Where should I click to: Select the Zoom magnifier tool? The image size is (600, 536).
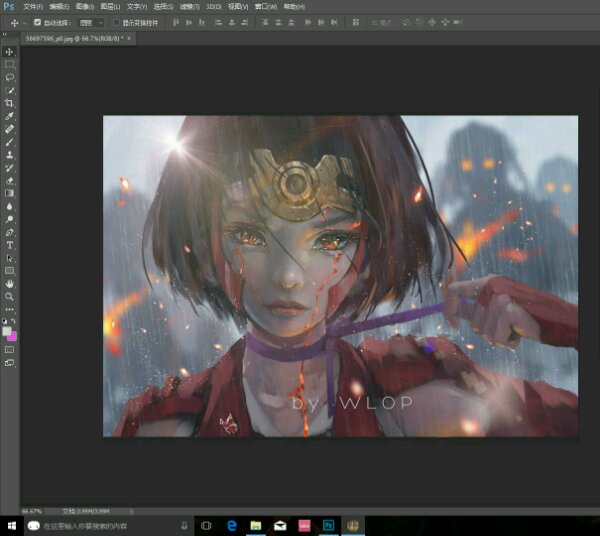(9, 297)
